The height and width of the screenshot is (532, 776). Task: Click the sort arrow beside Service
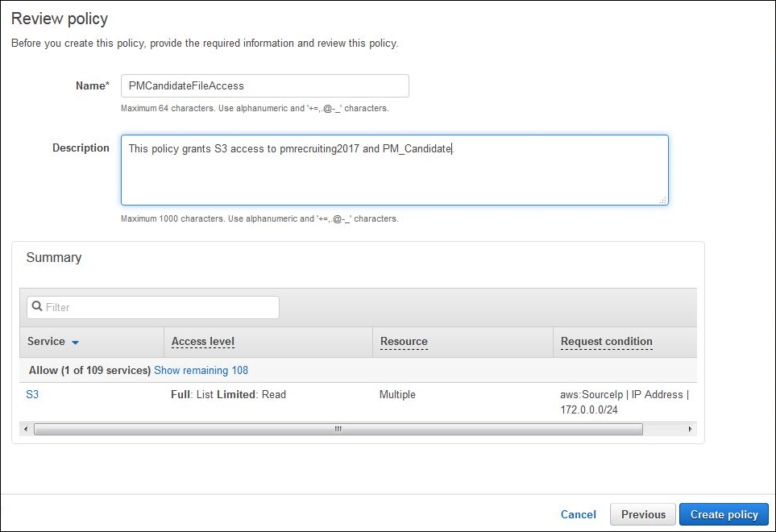pos(75,343)
